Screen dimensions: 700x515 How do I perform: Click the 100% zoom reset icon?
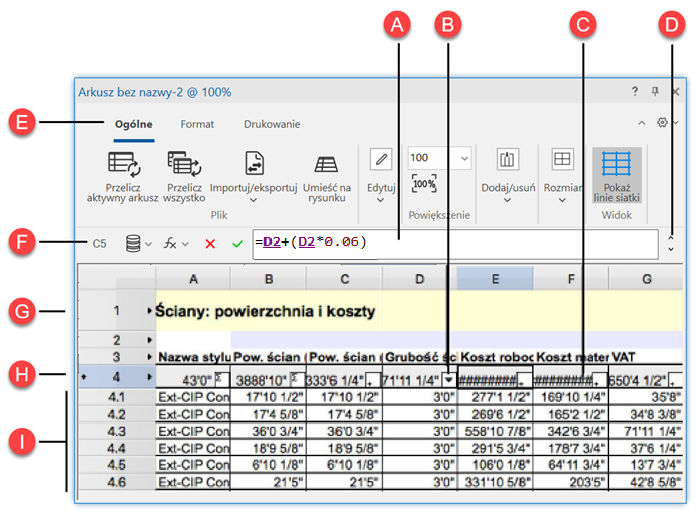[x=424, y=185]
